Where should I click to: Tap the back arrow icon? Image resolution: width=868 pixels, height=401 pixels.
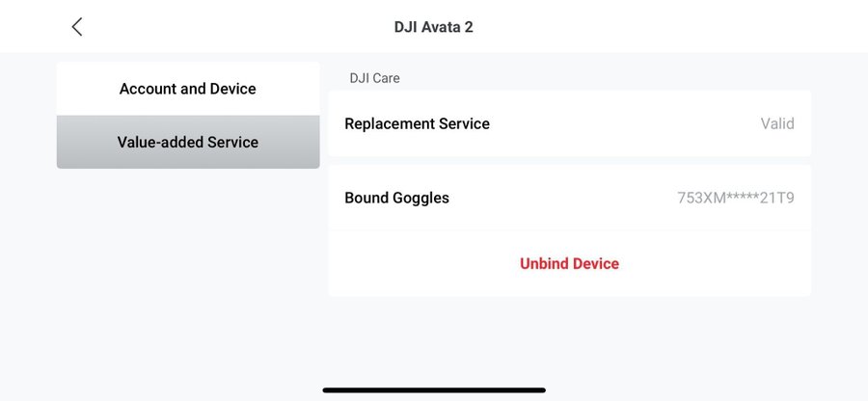77,27
